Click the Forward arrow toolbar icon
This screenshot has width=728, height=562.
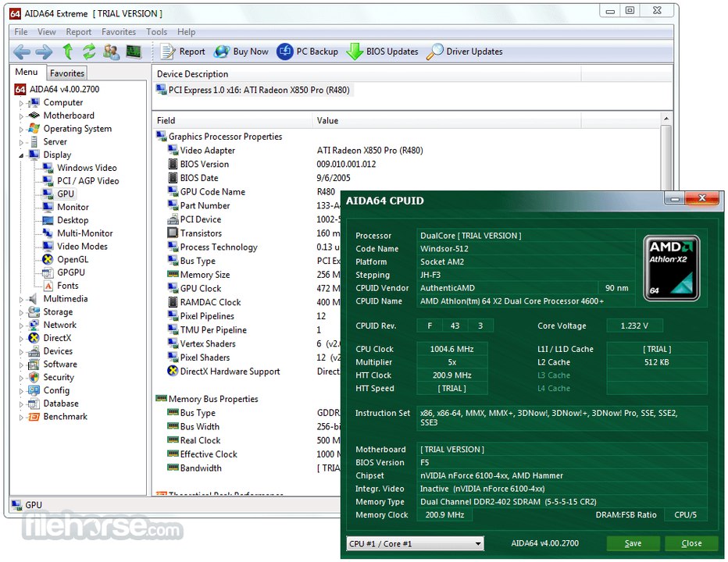pos(44,52)
